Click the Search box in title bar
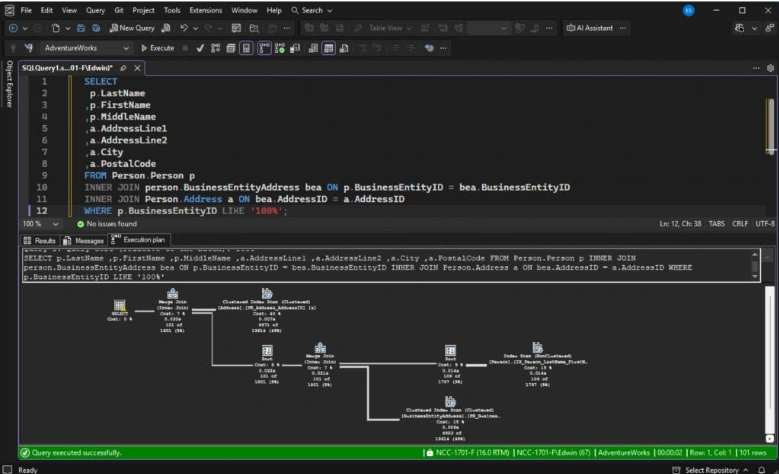This screenshot has height=474, width=779. point(312,10)
